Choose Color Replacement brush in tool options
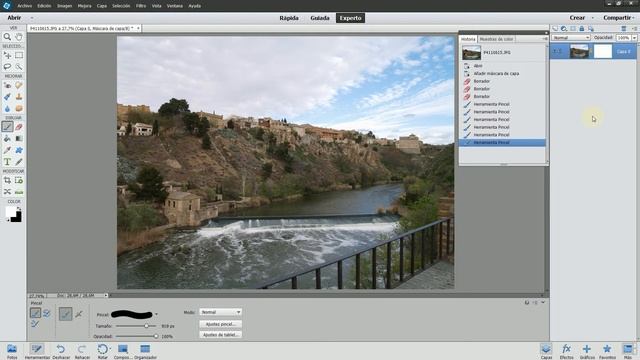 tap(35, 324)
